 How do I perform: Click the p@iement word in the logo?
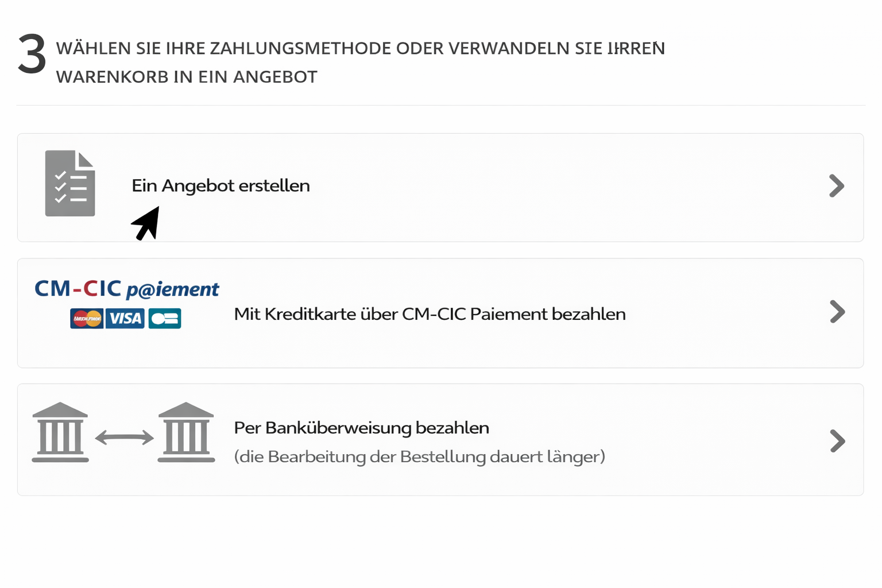(x=172, y=289)
